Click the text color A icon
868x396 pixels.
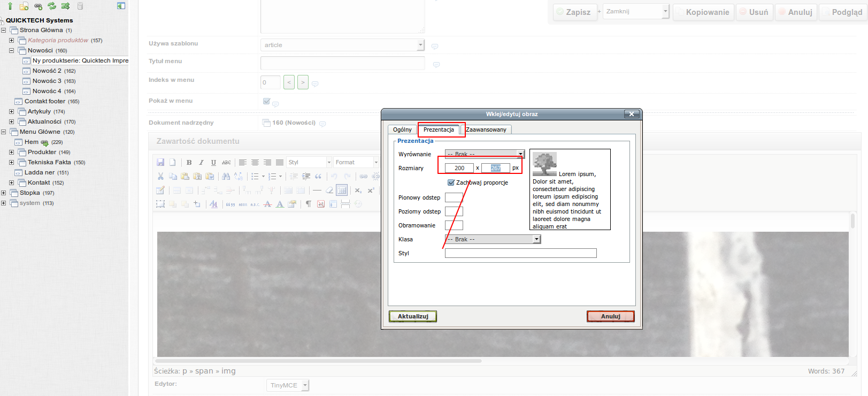(280, 204)
